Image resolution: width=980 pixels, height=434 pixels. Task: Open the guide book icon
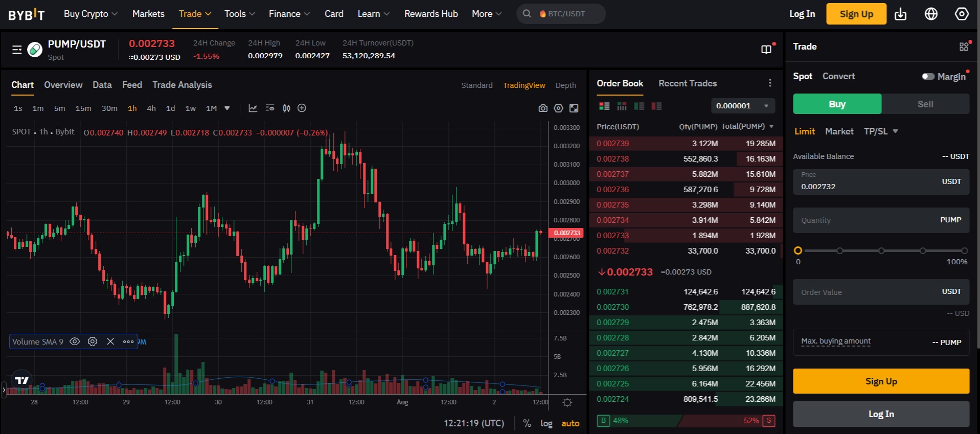point(766,49)
